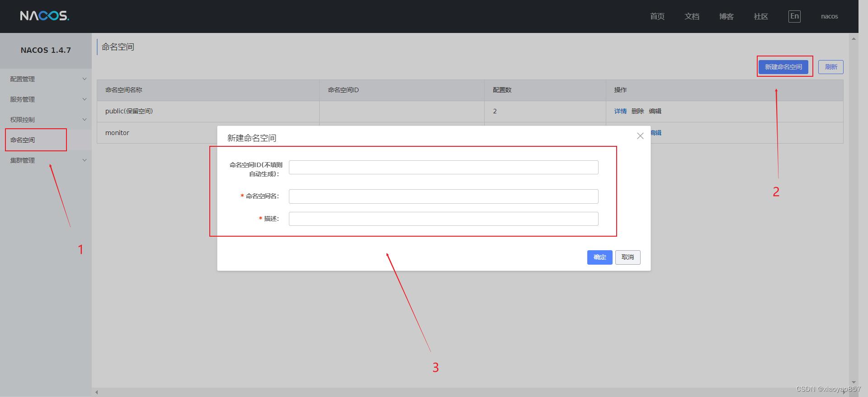The height and width of the screenshot is (397, 868).
Task: Open 博客 in top navigation
Action: pos(726,16)
